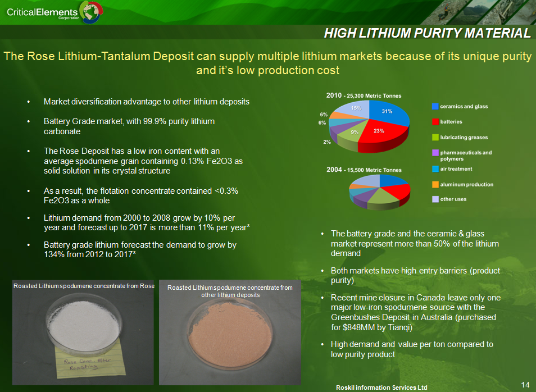This screenshot has width=536, height=392.
Task: Click the cyan air treatment legend swatch
Action: tap(435, 169)
